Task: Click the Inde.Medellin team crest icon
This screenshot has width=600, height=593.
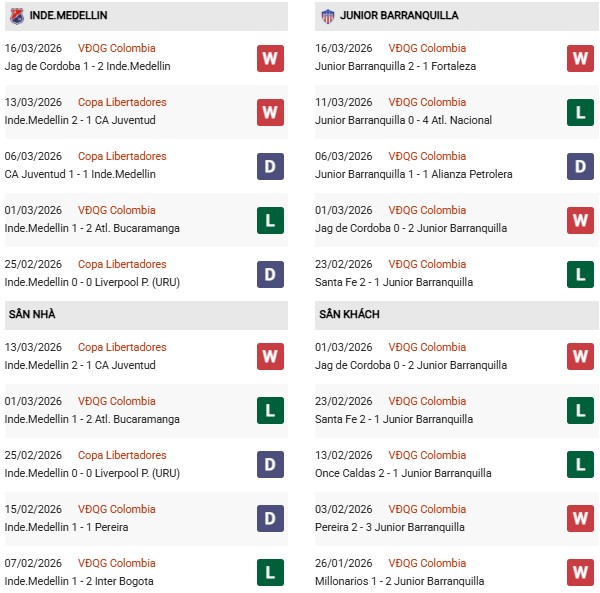Action: (15, 16)
